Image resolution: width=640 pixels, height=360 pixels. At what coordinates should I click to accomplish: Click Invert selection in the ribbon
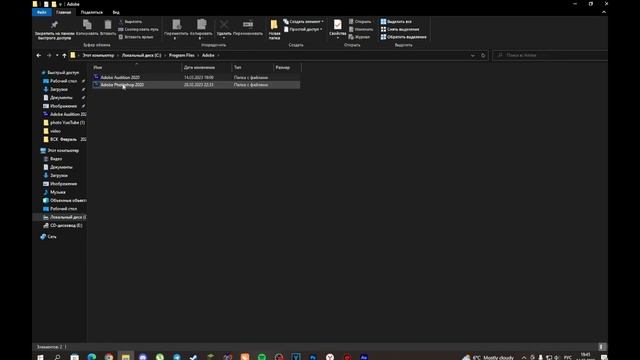[403, 37]
